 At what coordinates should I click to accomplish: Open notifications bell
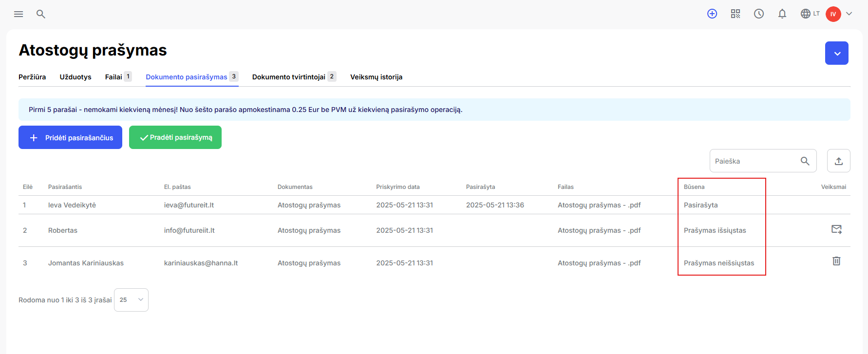782,14
